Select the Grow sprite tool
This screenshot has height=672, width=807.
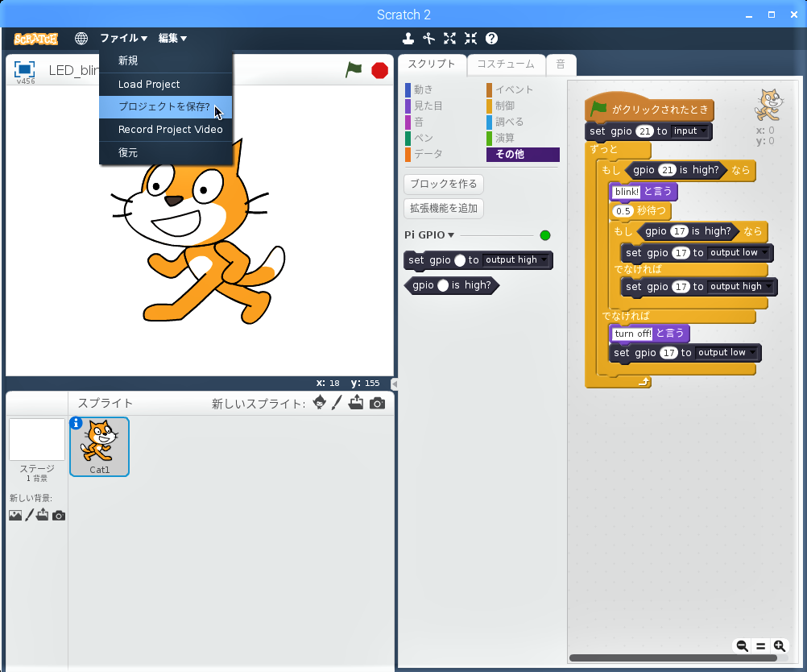(x=450, y=39)
